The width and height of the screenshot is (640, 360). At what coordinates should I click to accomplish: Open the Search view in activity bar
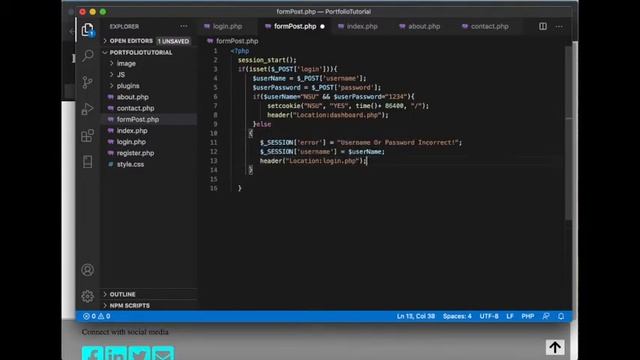pos(87,56)
